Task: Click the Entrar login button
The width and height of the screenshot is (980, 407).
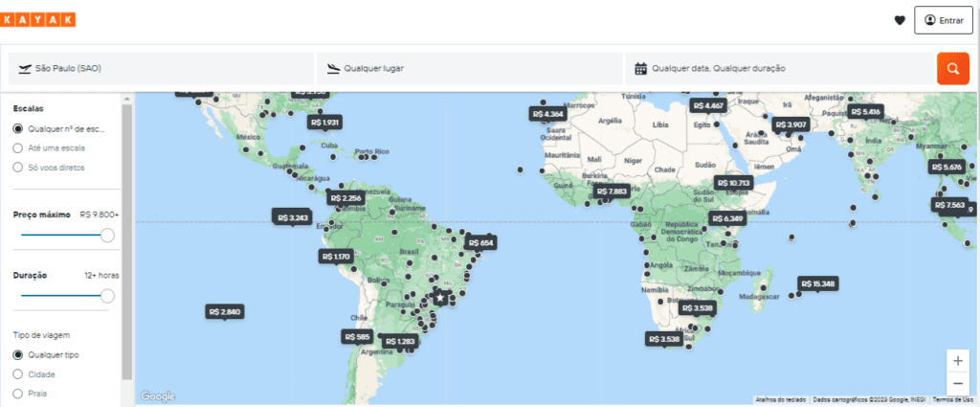Action: pos(943,20)
